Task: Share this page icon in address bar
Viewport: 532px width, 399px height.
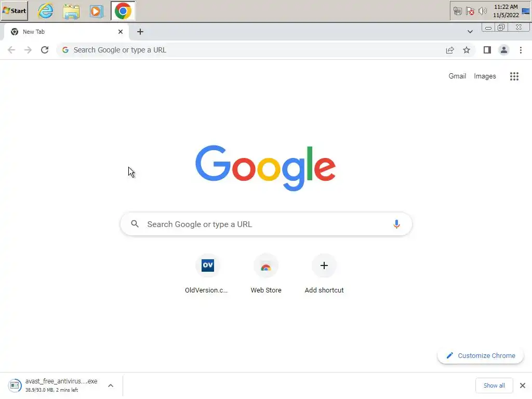Action: pyautogui.click(x=450, y=50)
